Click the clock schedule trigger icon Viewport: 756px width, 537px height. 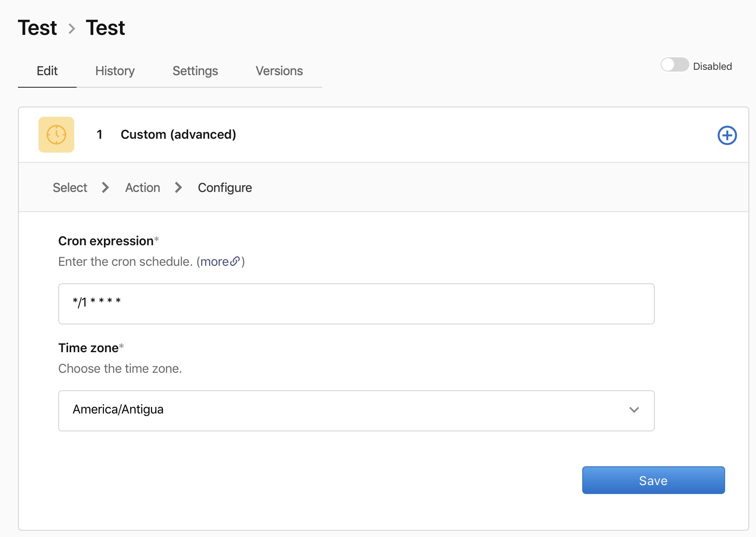click(56, 135)
